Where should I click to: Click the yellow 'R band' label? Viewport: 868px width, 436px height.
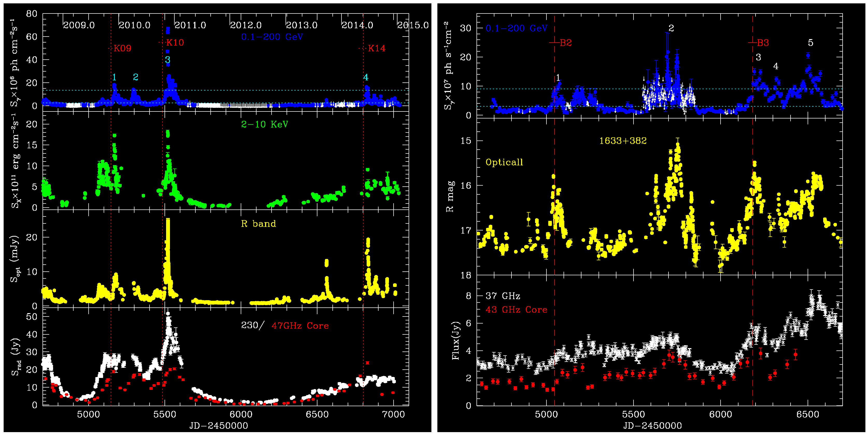[x=258, y=224]
